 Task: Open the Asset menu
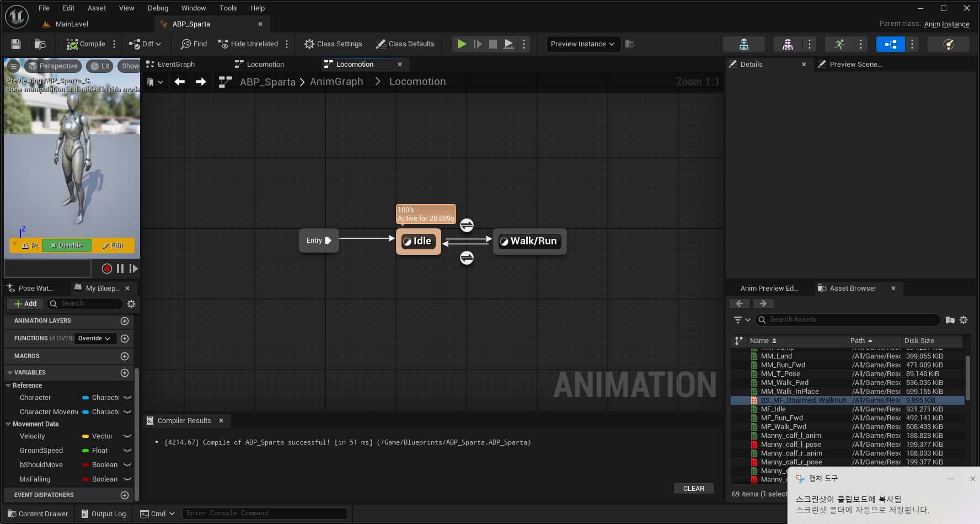[x=97, y=8]
